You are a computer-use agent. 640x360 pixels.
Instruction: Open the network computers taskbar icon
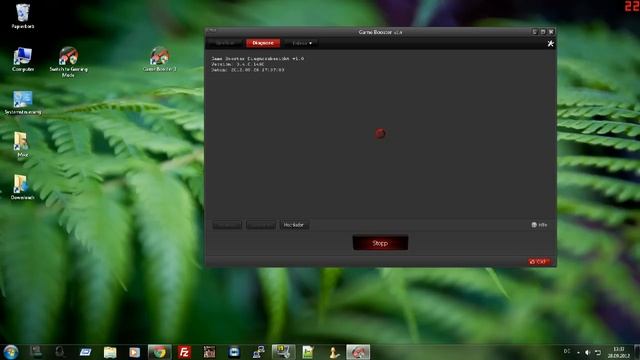click(258, 352)
